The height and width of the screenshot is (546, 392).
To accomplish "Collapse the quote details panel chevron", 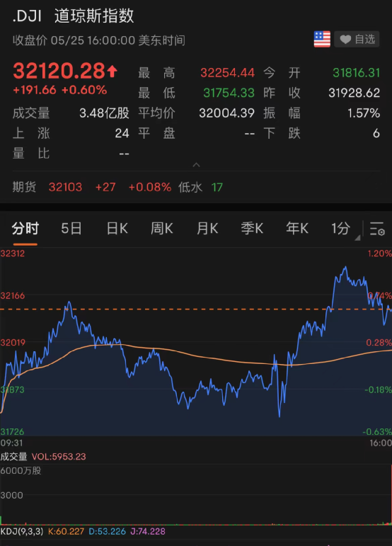I will point(196,165).
